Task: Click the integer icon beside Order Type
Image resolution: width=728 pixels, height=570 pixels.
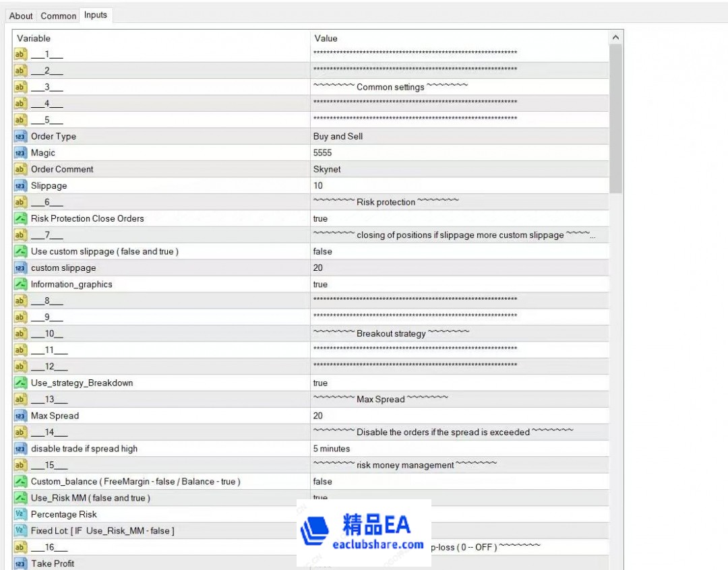Action: [x=20, y=137]
